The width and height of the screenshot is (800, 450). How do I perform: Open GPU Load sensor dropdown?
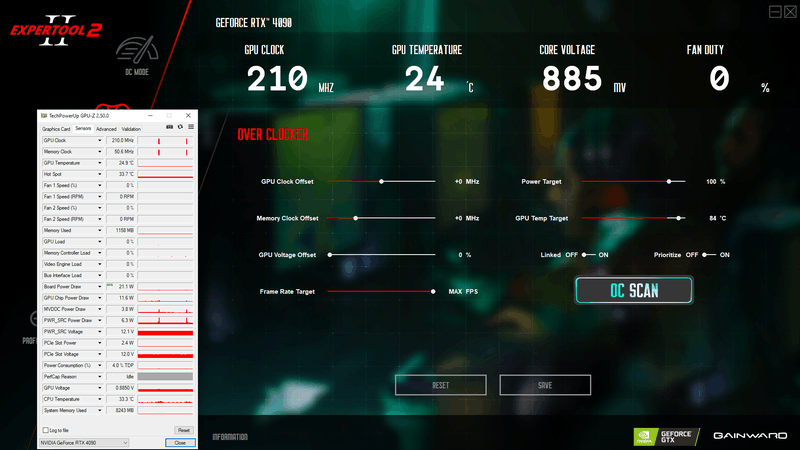tap(99, 241)
